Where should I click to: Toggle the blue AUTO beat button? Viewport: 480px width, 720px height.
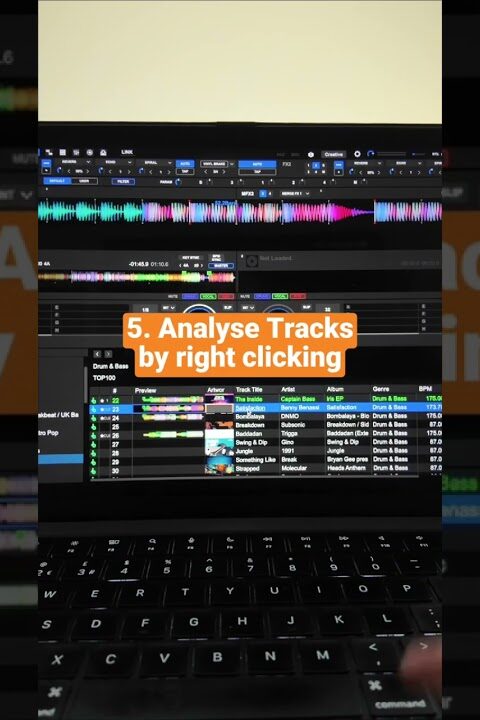[257, 164]
